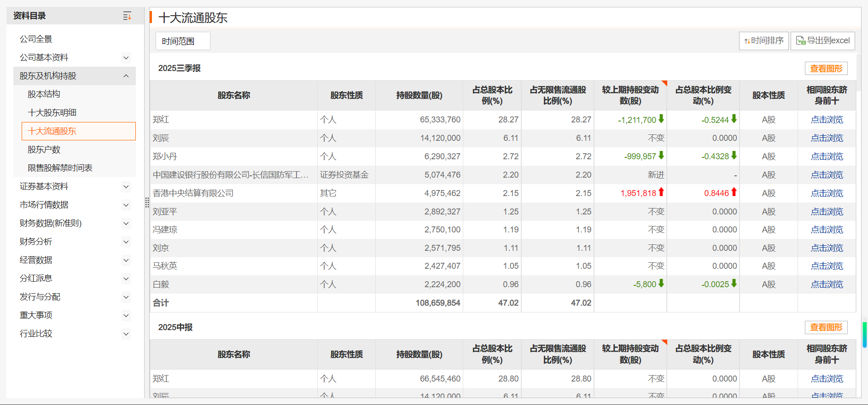Viewport: 868px width, 405px height.
Task: Select 十大流通股东 in the sidebar
Action: coord(79,131)
